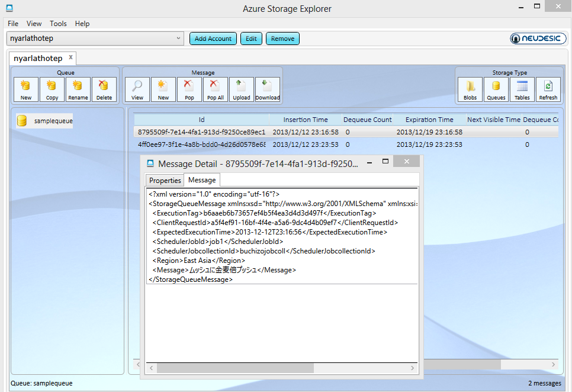Image resolution: width=572 pixels, height=392 pixels.
Task: Click the Remove account button
Action: (282, 38)
